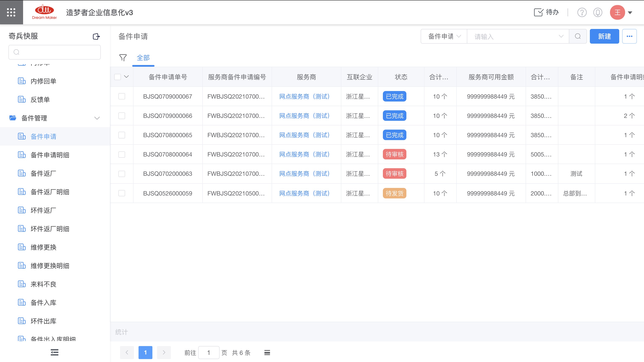Click the magnifier search button
644x362 pixels.
coord(578,36)
